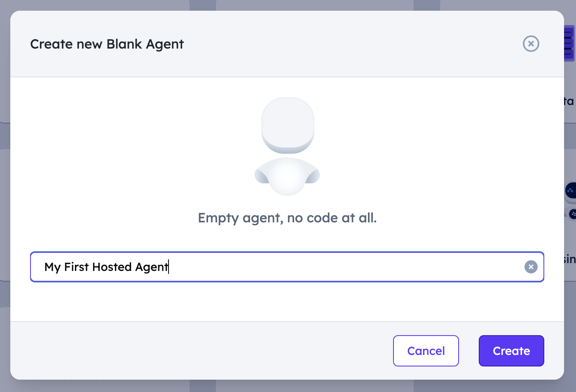Click empty footer area left of Cancel
Image resolution: width=576 pixels, height=392 pixels.
201,351
